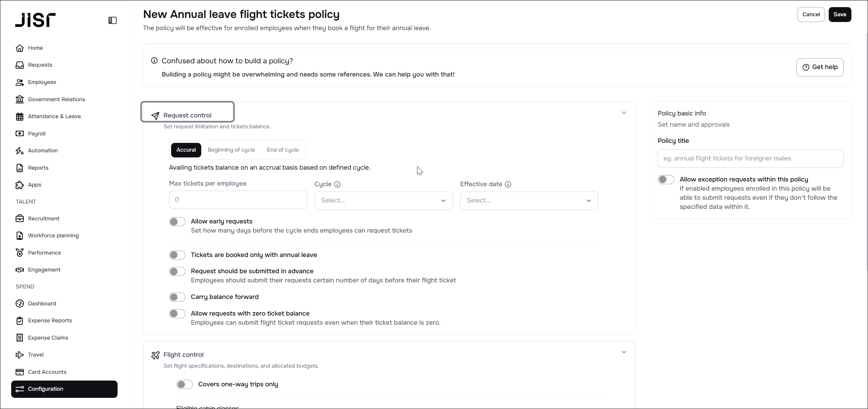
Task: Select the End of cycle tab
Action: (283, 150)
